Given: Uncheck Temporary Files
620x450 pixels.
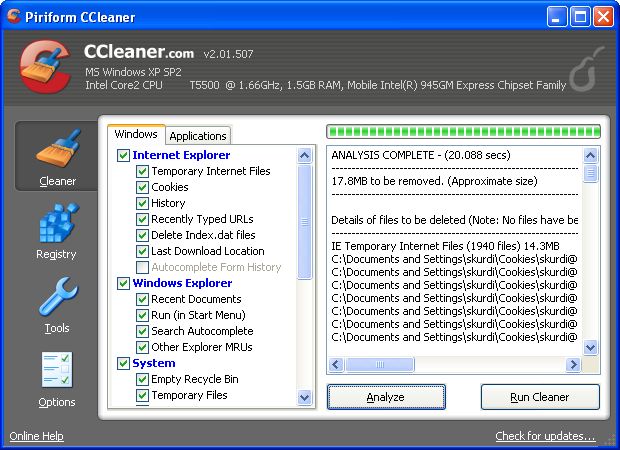Looking at the screenshot, I should pos(142,395).
